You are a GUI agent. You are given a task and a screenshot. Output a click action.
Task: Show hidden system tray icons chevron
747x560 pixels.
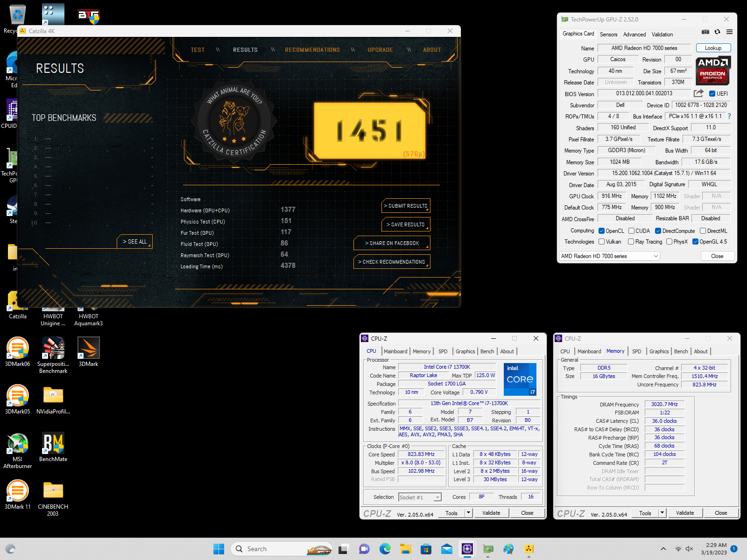663,549
